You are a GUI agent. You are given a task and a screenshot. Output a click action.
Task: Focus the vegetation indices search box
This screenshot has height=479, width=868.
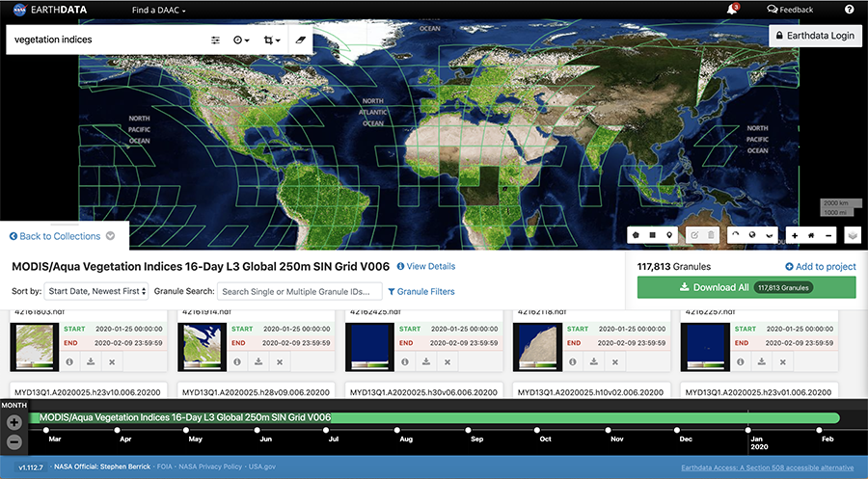pos(105,40)
